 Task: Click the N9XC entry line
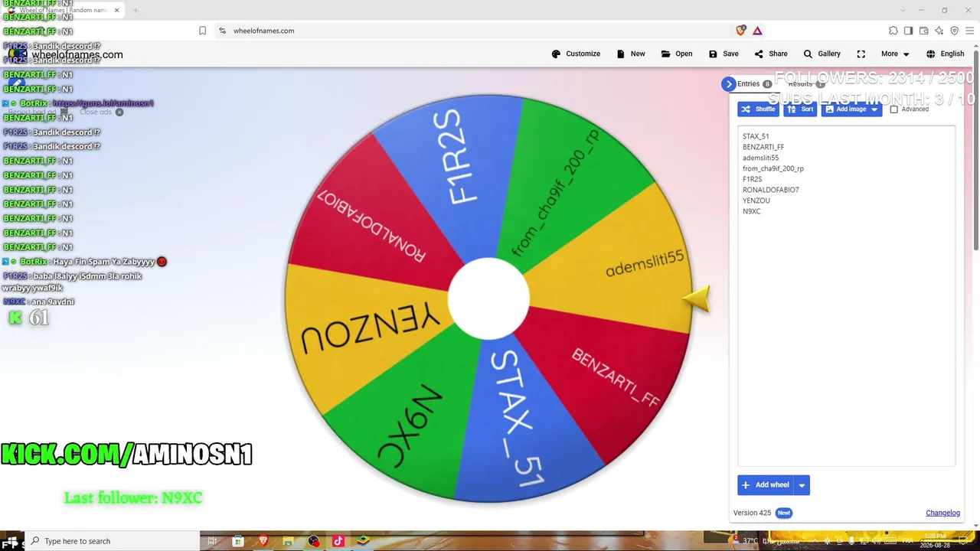pyautogui.click(x=751, y=211)
